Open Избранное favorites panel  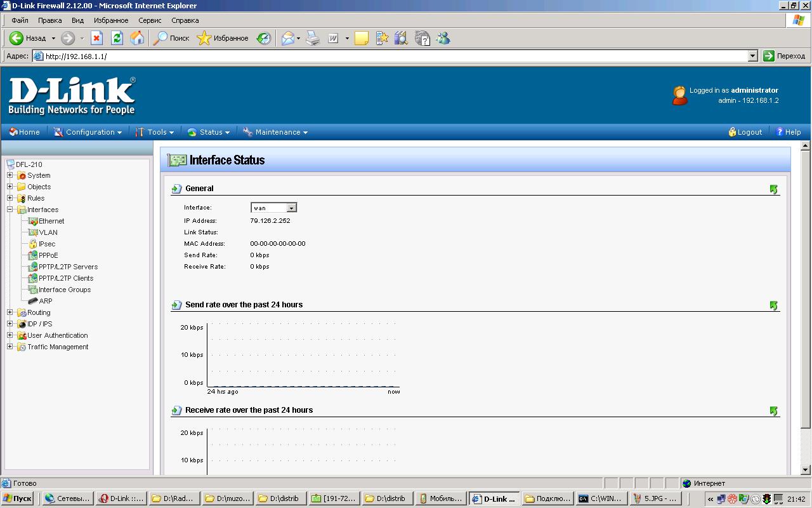click(x=223, y=38)
